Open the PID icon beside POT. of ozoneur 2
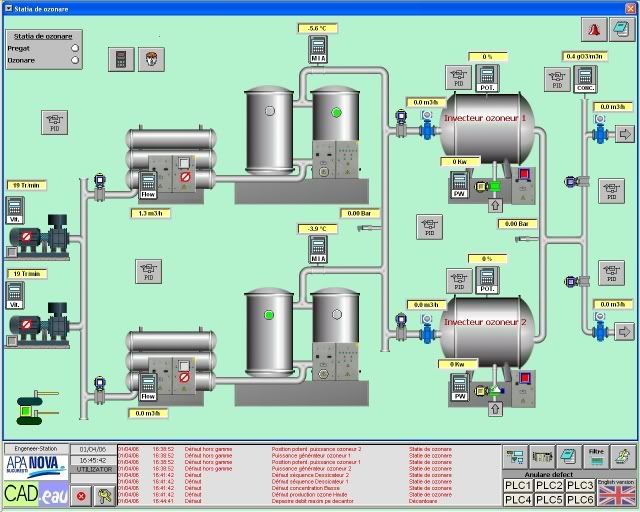The image size is (640, 512). point(459,281)
